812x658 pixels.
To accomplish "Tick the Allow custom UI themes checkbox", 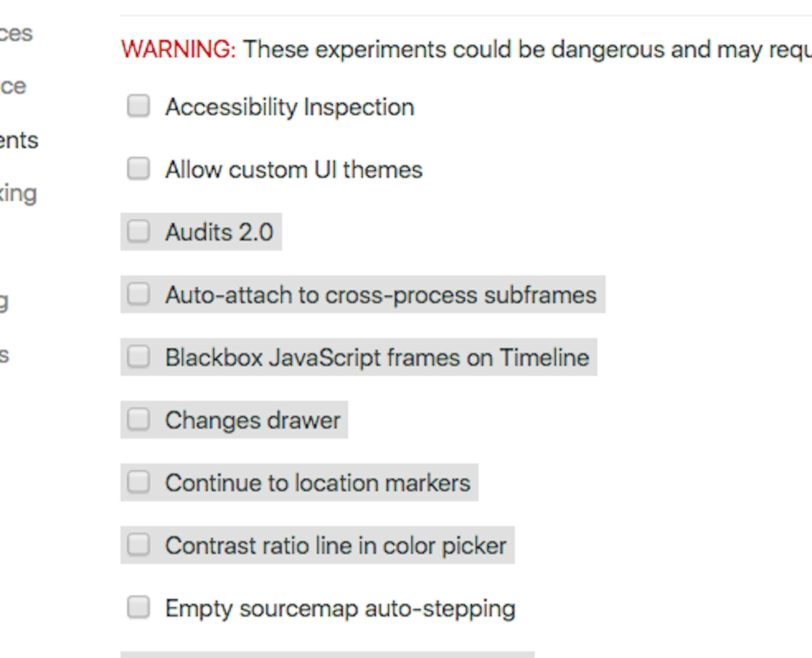I will (139, 169).
